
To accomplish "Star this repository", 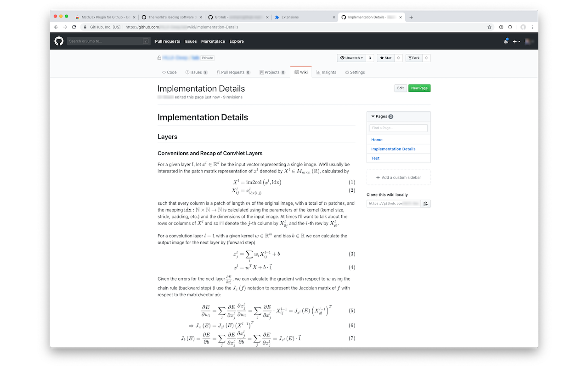I will coord(385,58).
